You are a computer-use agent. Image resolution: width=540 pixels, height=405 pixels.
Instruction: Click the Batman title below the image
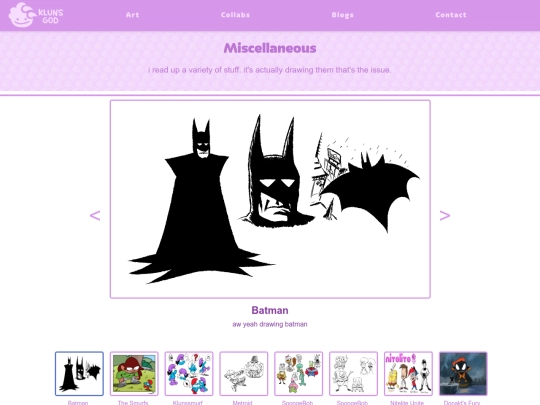[270, 310]
